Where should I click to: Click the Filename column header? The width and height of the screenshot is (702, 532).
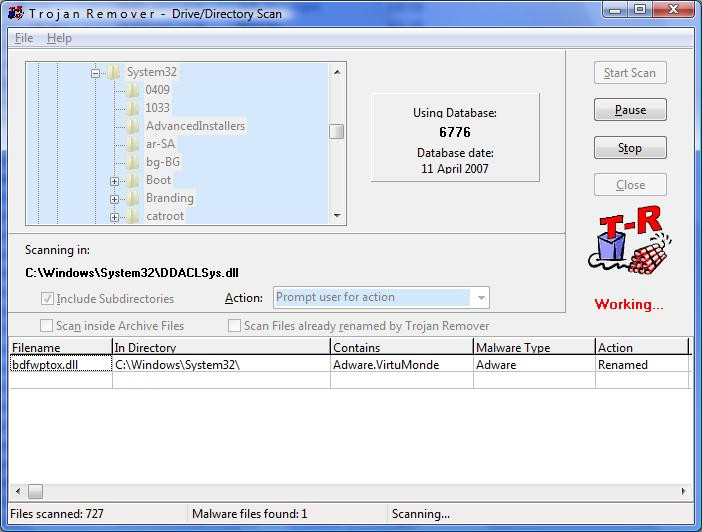pyautogui.click(x=60, y=348)
